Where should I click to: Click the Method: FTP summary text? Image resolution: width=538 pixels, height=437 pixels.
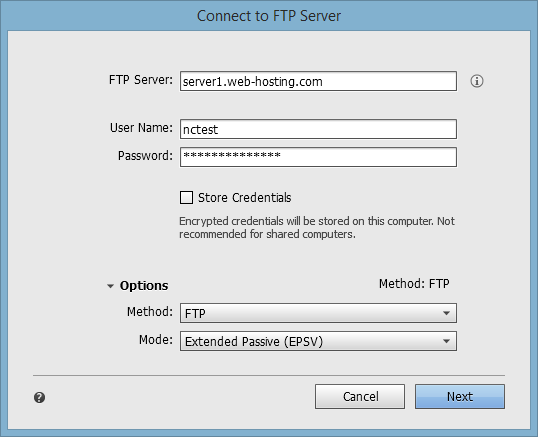(414, 284)
